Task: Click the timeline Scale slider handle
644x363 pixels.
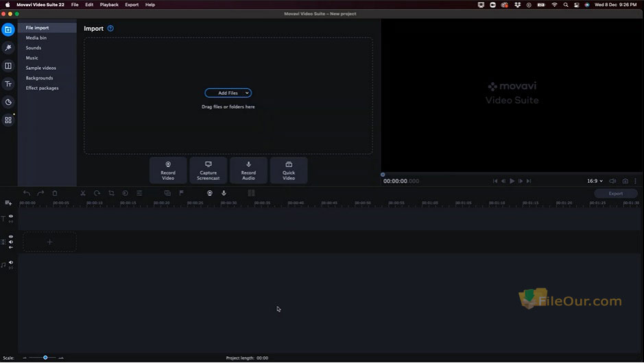Action: (45, 358)
